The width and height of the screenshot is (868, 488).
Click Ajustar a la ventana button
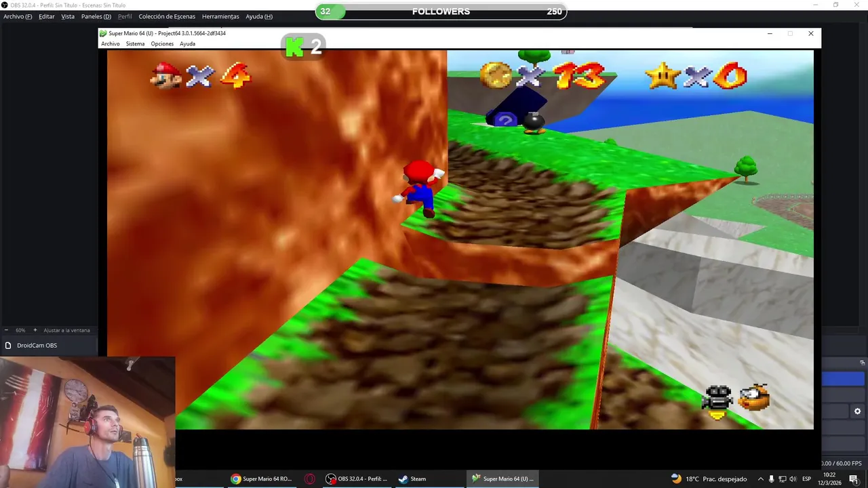click(x=66, y=330)
